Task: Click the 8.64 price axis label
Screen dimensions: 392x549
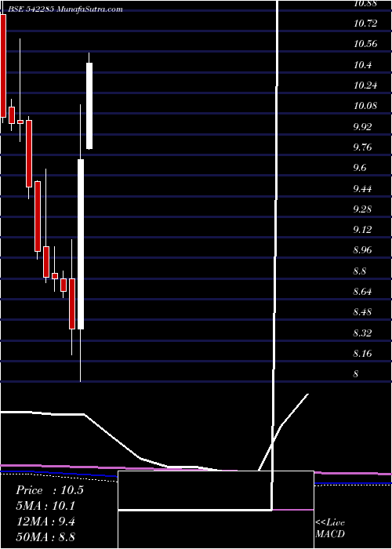Action: click(362, 292)
